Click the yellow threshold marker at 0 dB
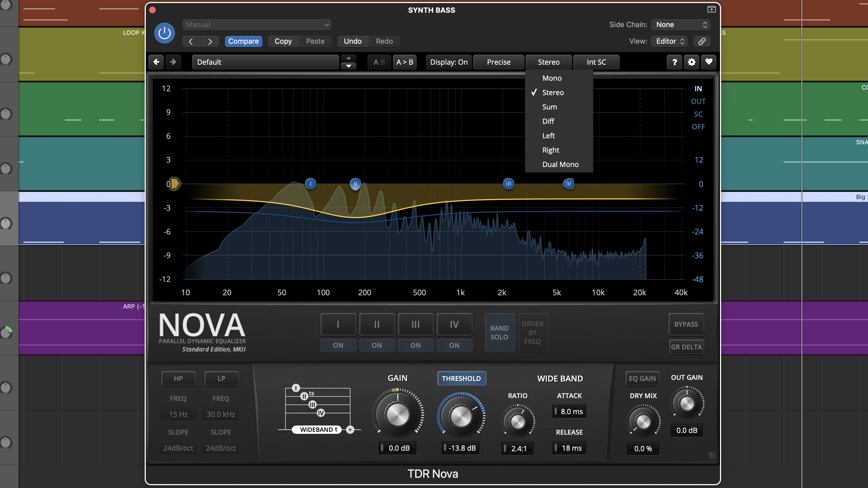 coord(175,184)
